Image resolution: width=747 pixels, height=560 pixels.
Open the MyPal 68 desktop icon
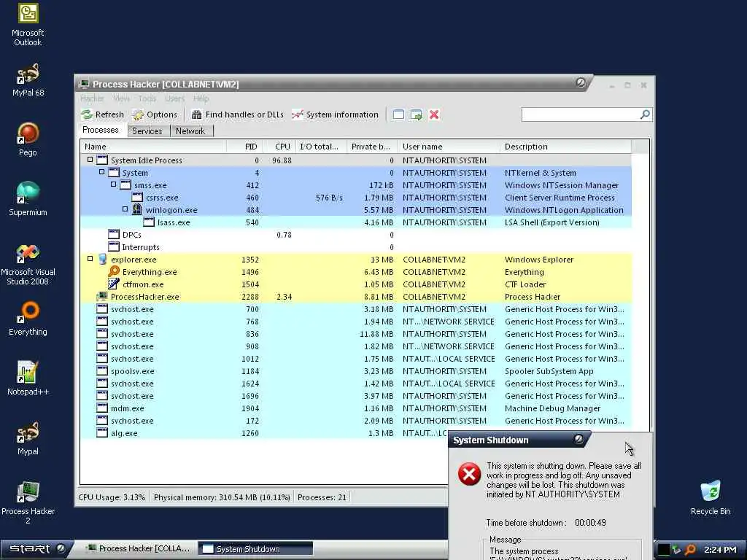[28, 80]
